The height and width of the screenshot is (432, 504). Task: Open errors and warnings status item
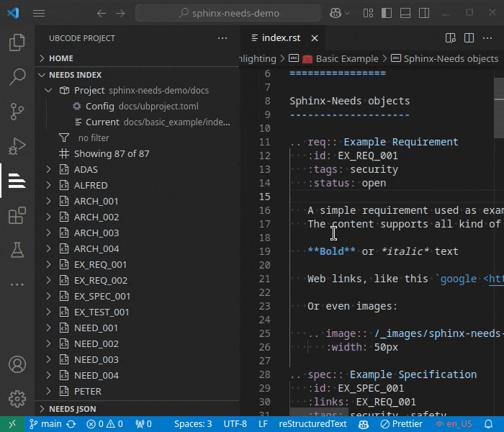pyautogui.click(x=105, y=424)
